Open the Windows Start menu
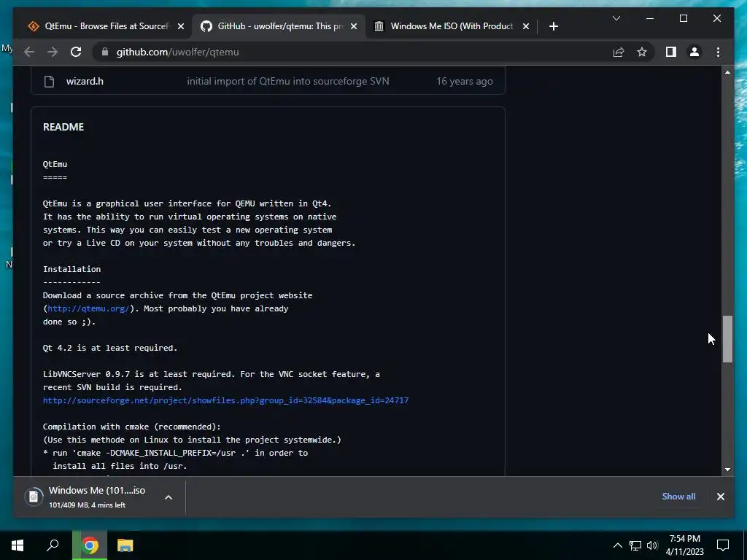The image size is (747, 560). click(x=18, y=545)
